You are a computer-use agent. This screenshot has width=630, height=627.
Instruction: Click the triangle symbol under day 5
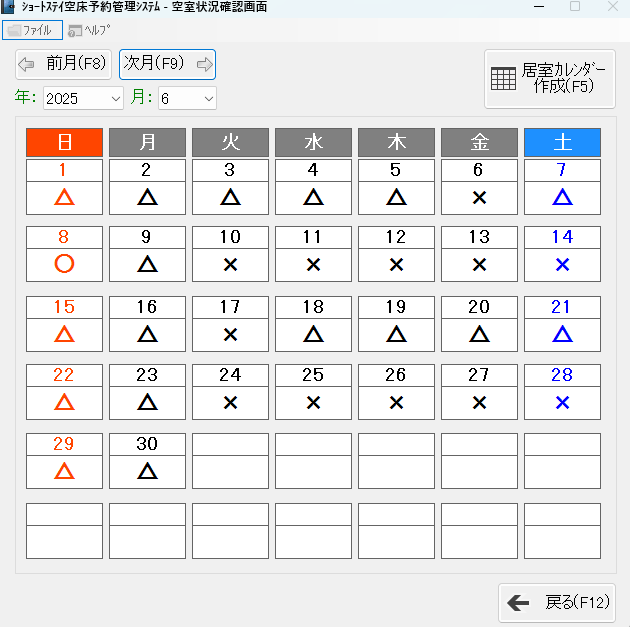[x=397, y=197]
